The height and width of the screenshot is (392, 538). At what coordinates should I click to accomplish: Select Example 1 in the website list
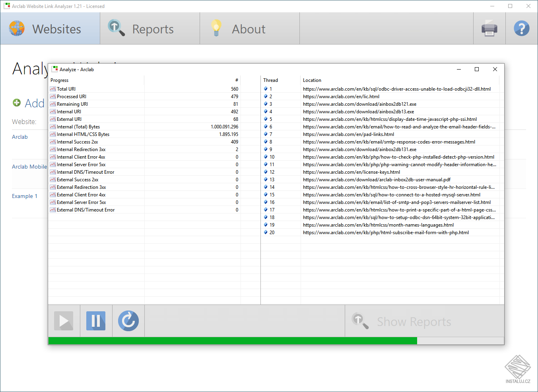coord(25,196)
